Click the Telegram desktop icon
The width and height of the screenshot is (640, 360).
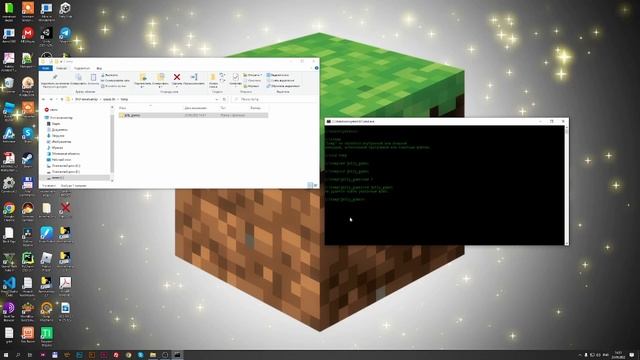point(65,33)
